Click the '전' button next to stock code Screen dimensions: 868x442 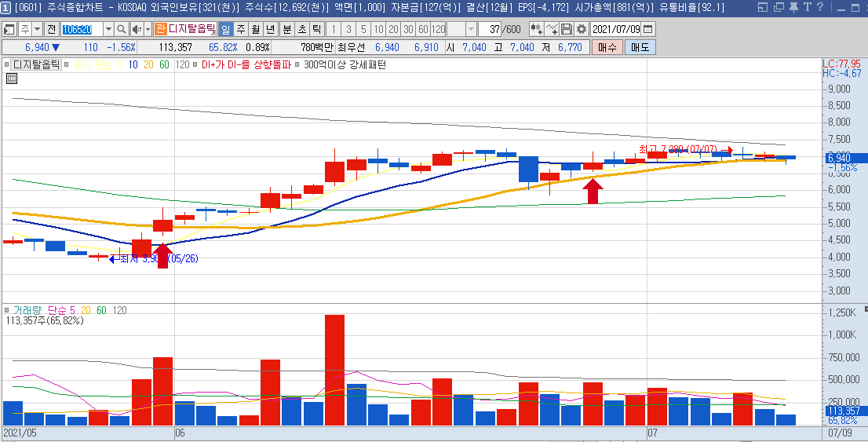(52, 29)
